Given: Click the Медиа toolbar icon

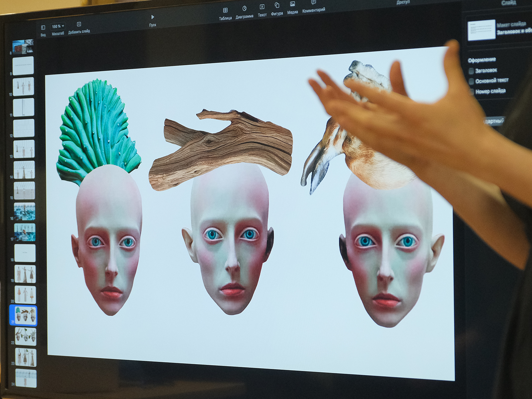Looking at the screenshot, I should 293,4.
